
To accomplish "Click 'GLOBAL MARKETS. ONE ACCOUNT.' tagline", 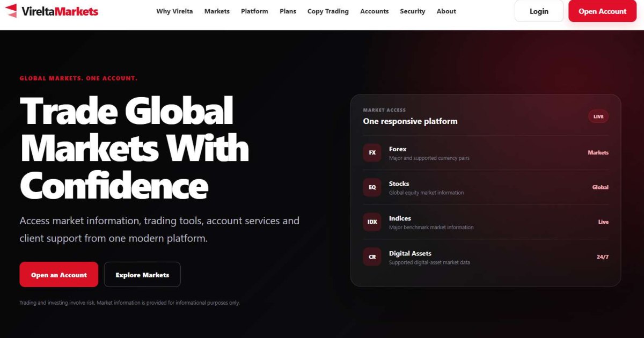I will point(78,78).
